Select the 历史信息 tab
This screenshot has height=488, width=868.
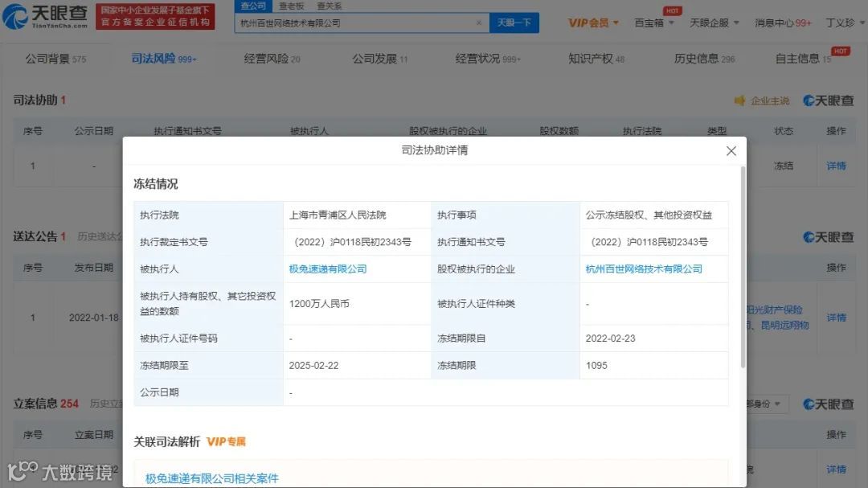[704, 58]
